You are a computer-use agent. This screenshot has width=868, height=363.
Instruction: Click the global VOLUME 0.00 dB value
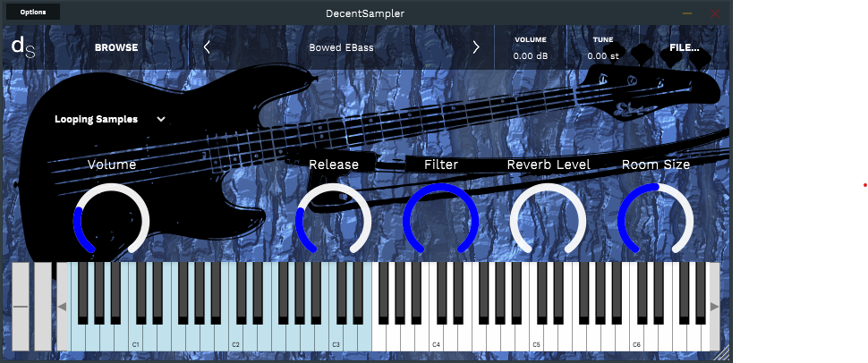(531, 56)
